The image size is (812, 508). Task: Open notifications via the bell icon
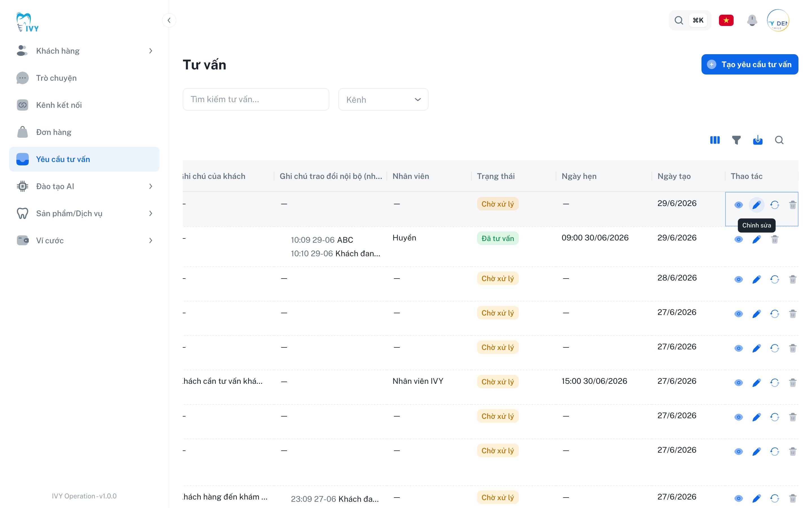pos(752,21)
